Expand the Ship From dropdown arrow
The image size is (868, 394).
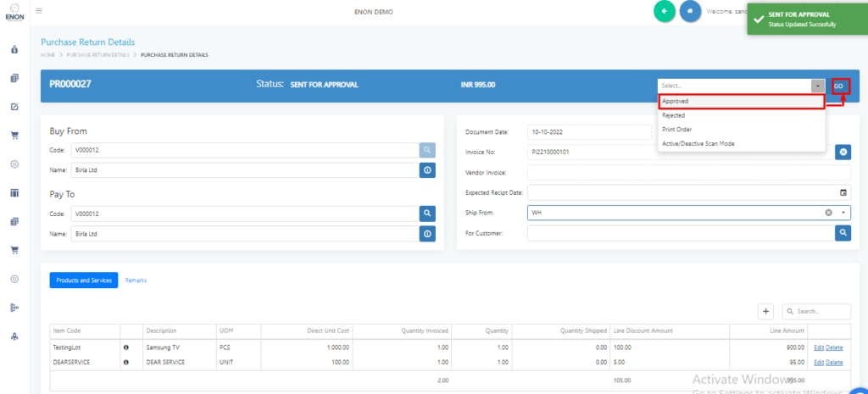(x=843, y=213)
